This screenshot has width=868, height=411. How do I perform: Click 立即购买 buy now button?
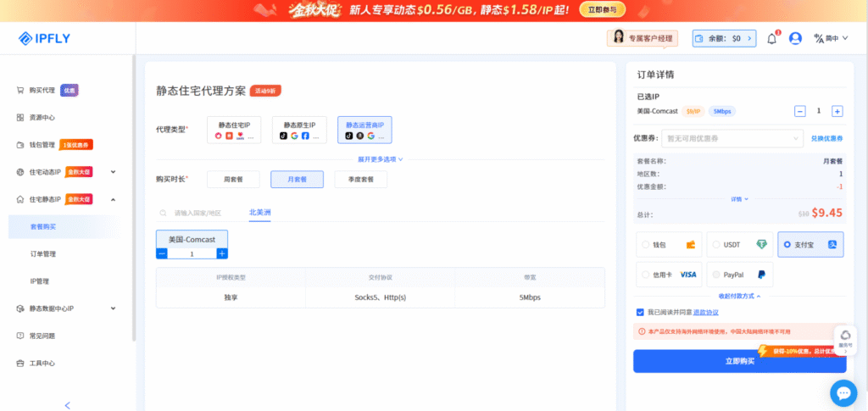coord(739,361)
